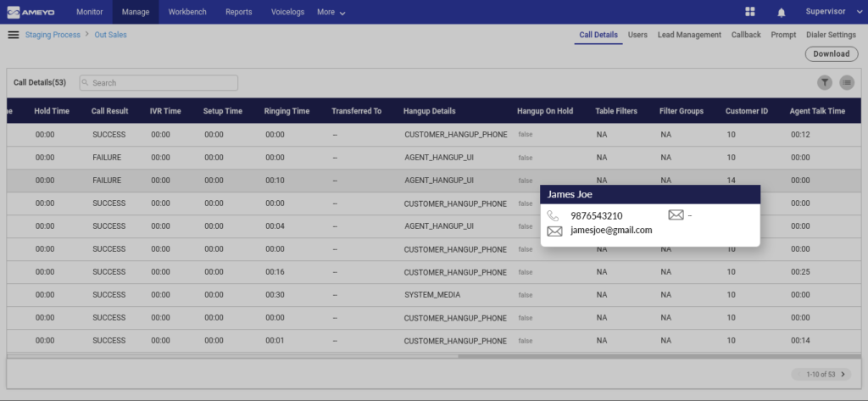Click phone icon in James Joe card
Image resolution: width=868 pixels, height=401 pixels.
[x=553, y=216]
